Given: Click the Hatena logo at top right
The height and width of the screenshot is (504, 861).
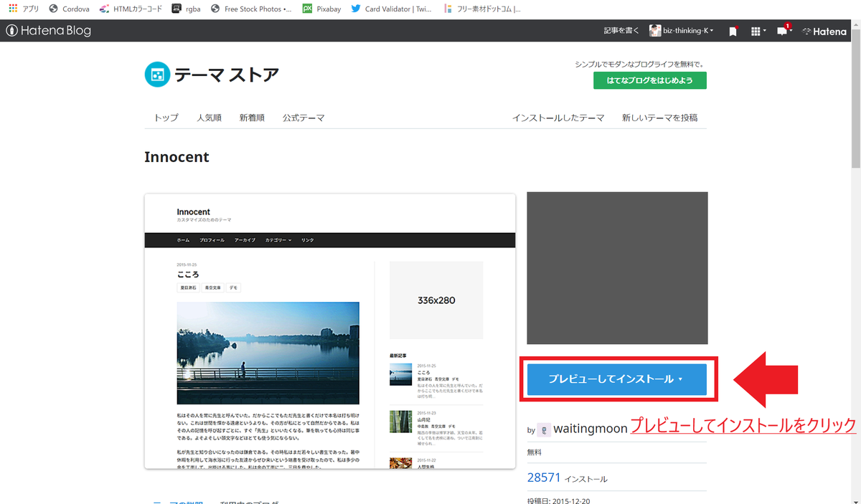Looking at the screenshot, I should [x=824, y=32].
